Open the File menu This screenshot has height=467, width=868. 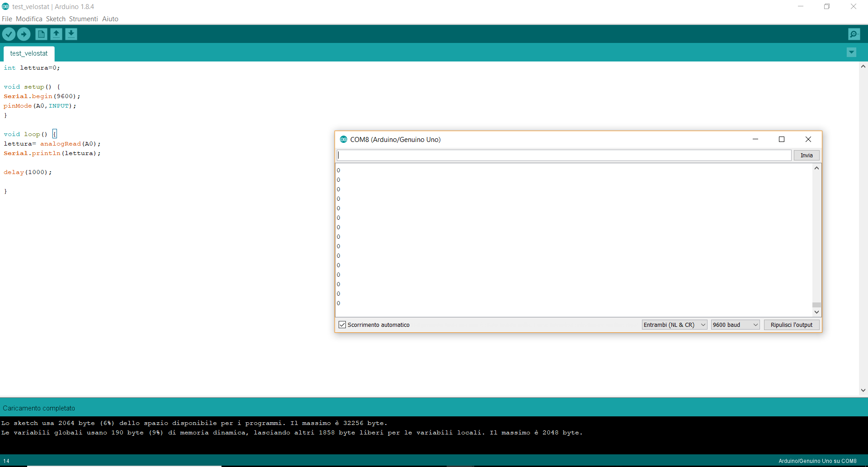7,19
